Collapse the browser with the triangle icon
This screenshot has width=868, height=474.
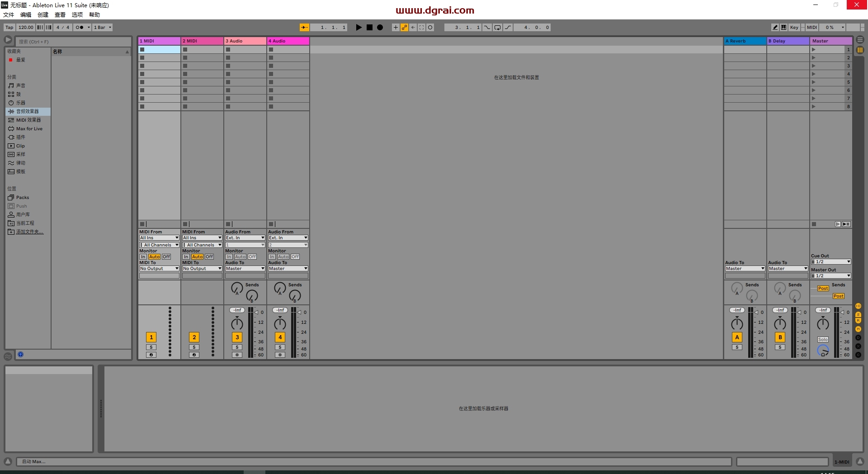pos(8,40)
